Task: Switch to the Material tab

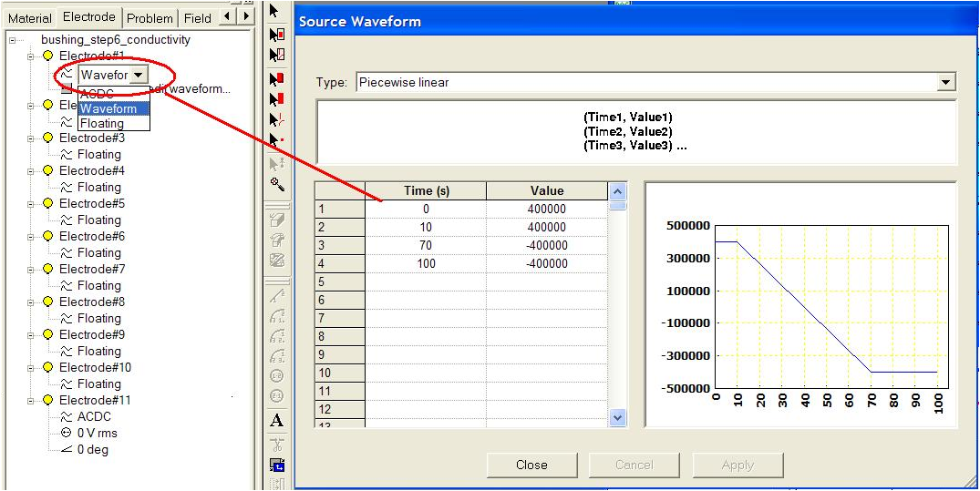Action: click(30, 18)
